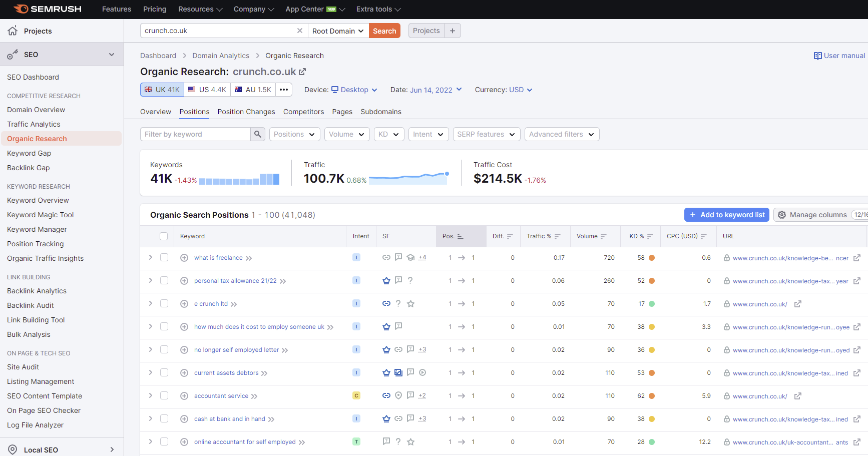Go to Domain Analytics breadcrumb
The image size is (868, 456).
(221, 56)
